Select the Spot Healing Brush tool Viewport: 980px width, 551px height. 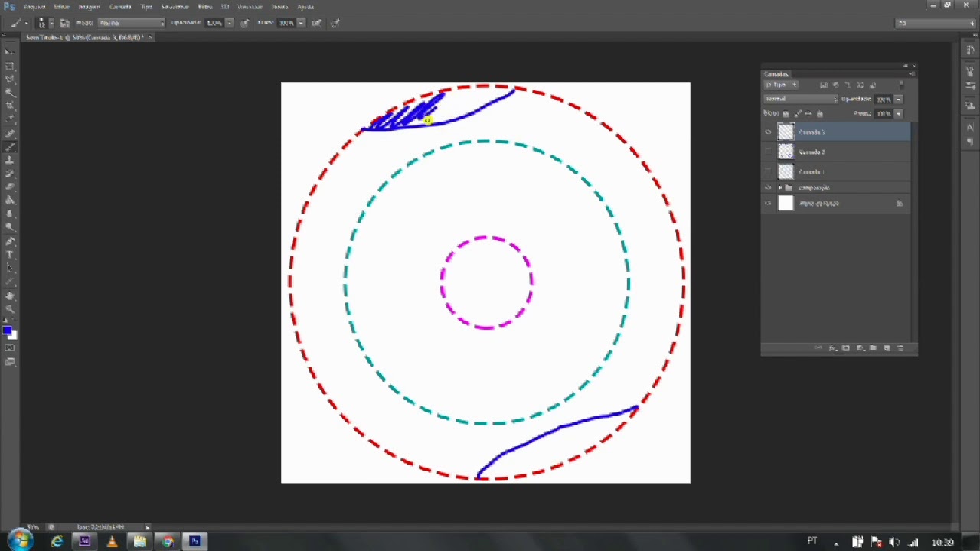(10, 133)
